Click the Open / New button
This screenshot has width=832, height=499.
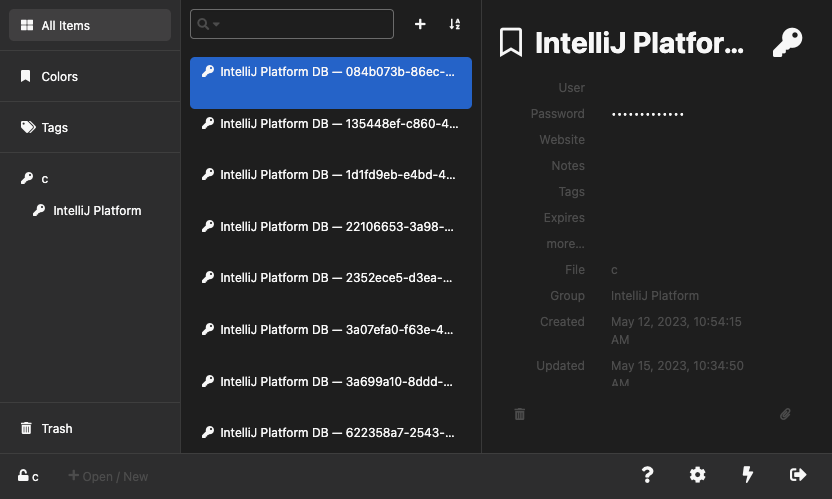click(107, 476)
